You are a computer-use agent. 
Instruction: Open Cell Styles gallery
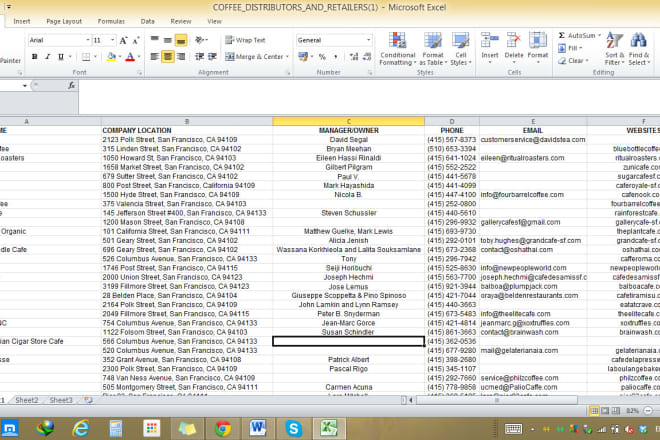point(460,49)
